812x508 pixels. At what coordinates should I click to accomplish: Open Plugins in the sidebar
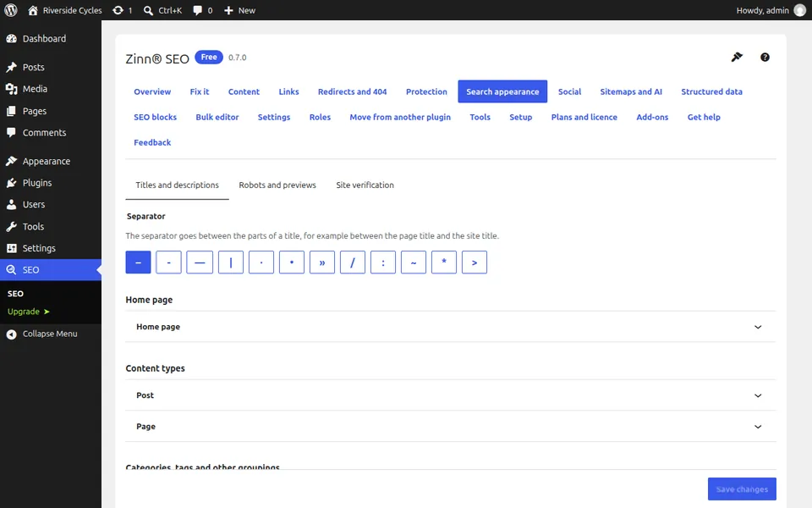click(x=51, y=183)
